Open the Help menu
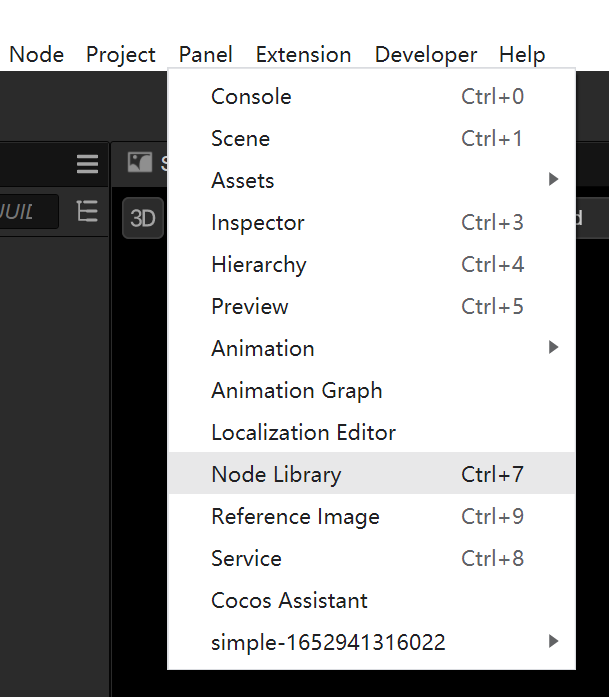This screenshot has width=609, height=697. coord(522,54)
